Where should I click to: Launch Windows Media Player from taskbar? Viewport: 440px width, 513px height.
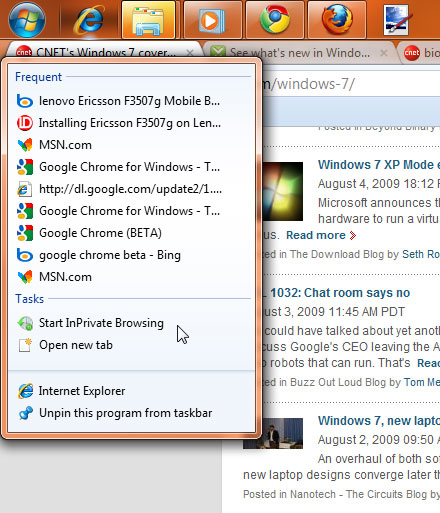coord(212,20)
